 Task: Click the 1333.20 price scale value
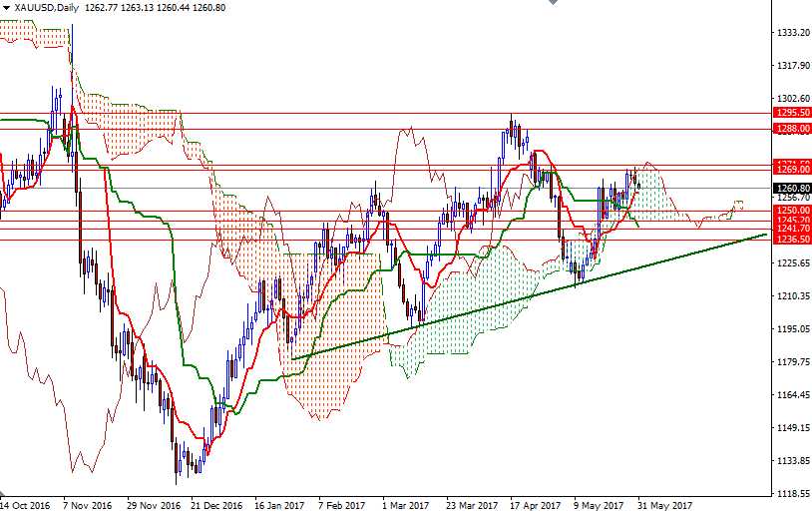pos(791,33)
